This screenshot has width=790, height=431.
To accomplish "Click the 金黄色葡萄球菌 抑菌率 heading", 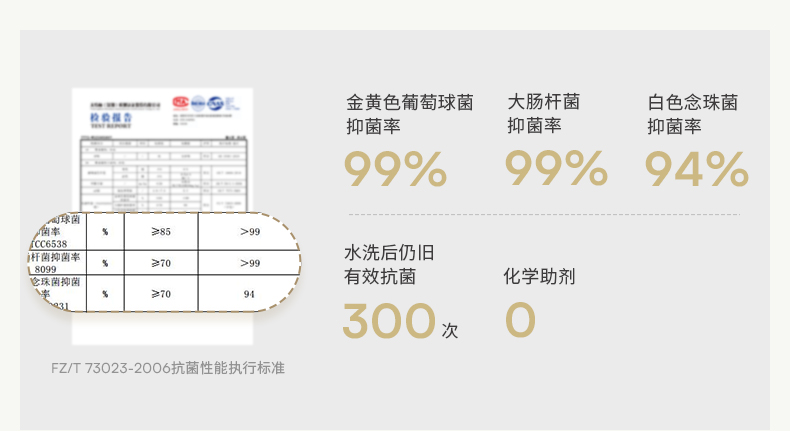I will [409, 114].
